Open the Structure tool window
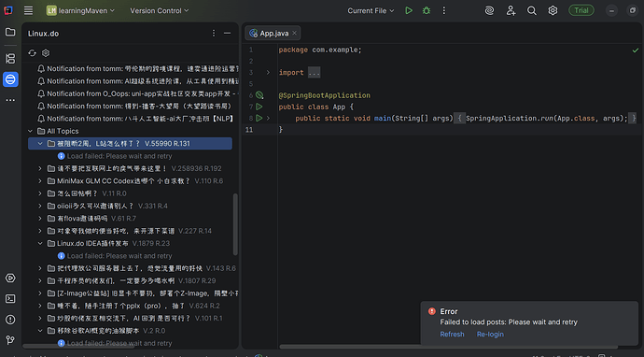Image resolution: width=644 pixels, height=357 pixels. pyautogui.click(x=10, y=58)
